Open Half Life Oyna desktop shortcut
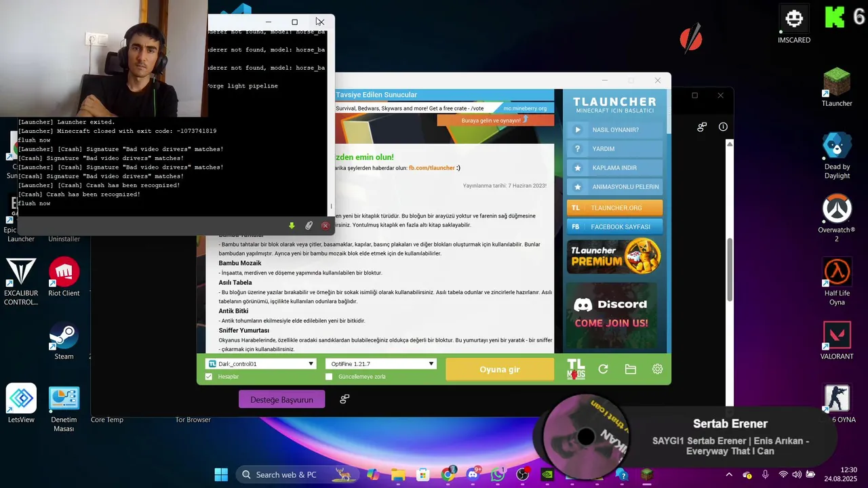 837,282
